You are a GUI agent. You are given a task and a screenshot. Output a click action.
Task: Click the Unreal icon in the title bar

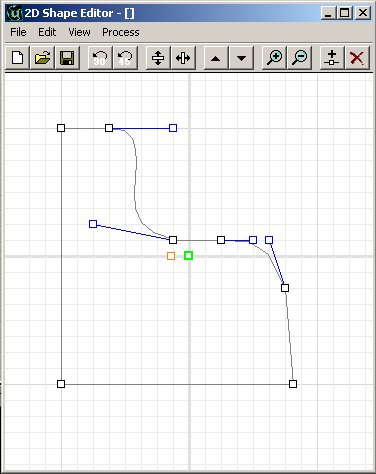(x=14, y=13)
